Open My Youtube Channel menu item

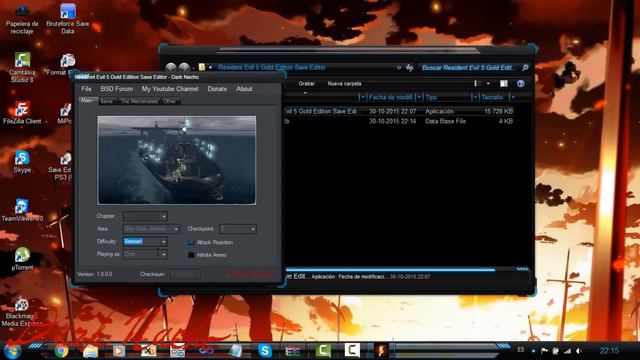[170, 89]
